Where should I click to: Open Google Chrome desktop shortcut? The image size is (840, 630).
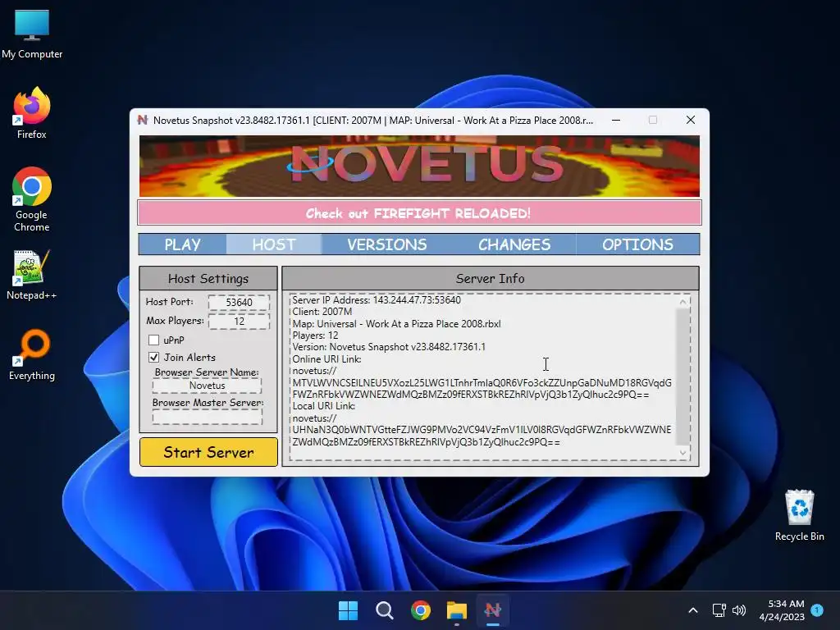click(32, 199)
